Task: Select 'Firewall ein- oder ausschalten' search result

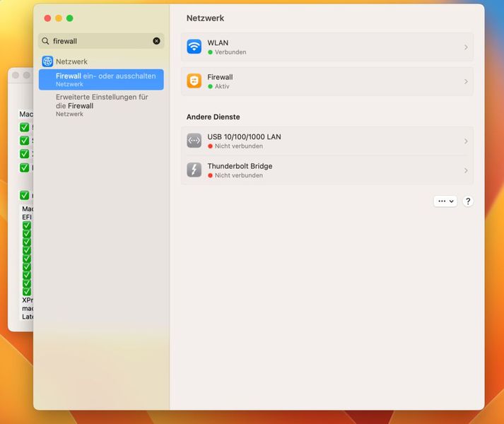Action: pos(101,79)
